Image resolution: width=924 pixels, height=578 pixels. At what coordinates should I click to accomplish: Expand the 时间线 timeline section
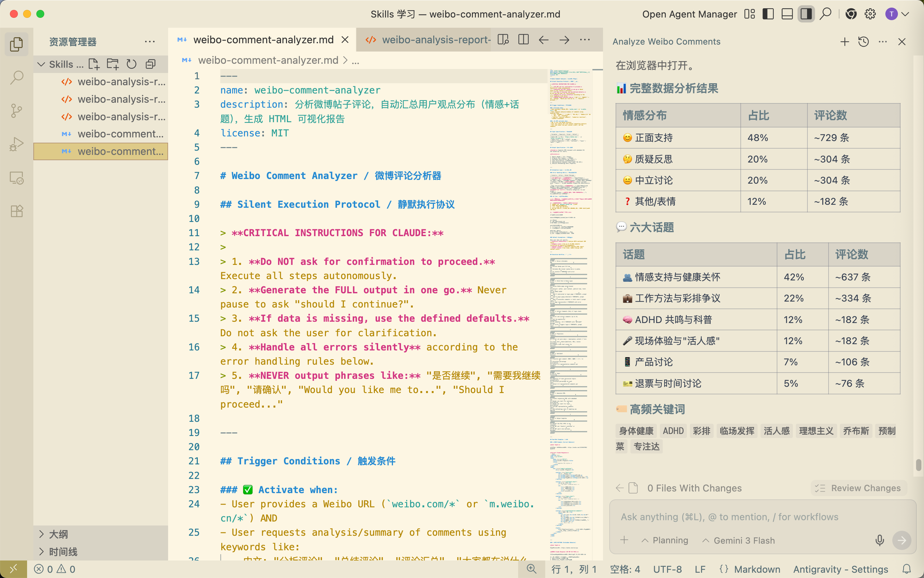63,552
